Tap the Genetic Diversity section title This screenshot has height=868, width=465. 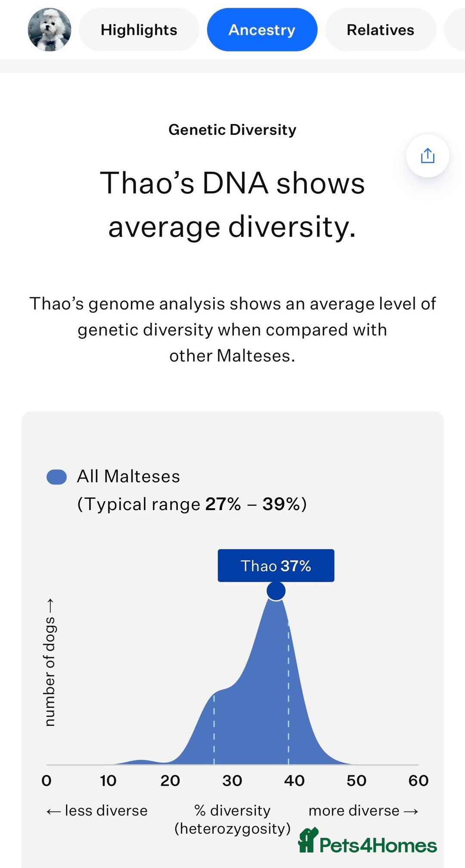click(x=232, y=130)
